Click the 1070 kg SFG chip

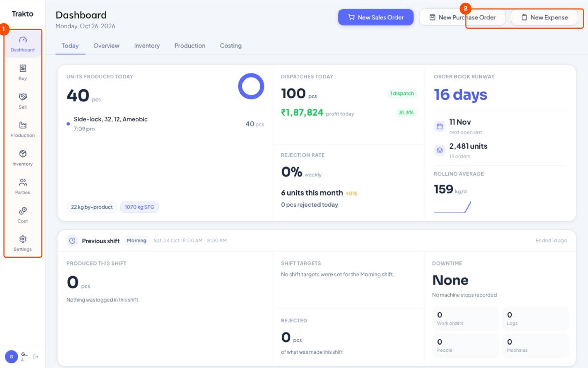point(139,207)
